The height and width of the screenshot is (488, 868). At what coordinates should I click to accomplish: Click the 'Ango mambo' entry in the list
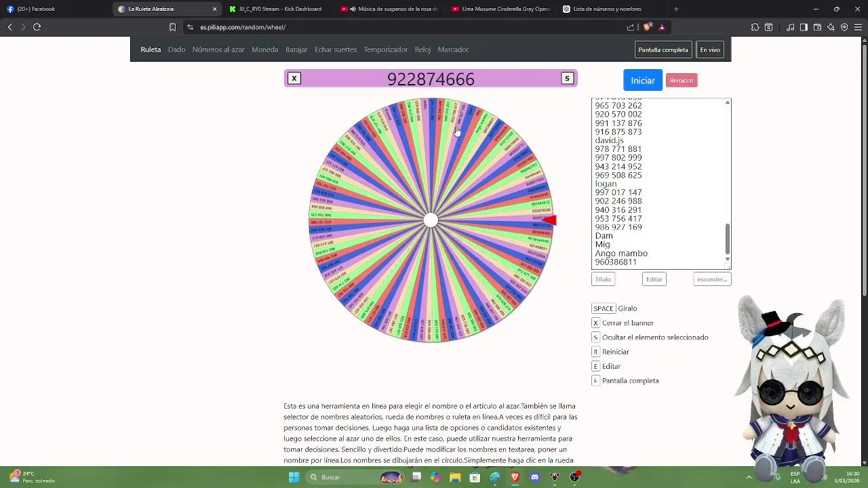[621, 253]
